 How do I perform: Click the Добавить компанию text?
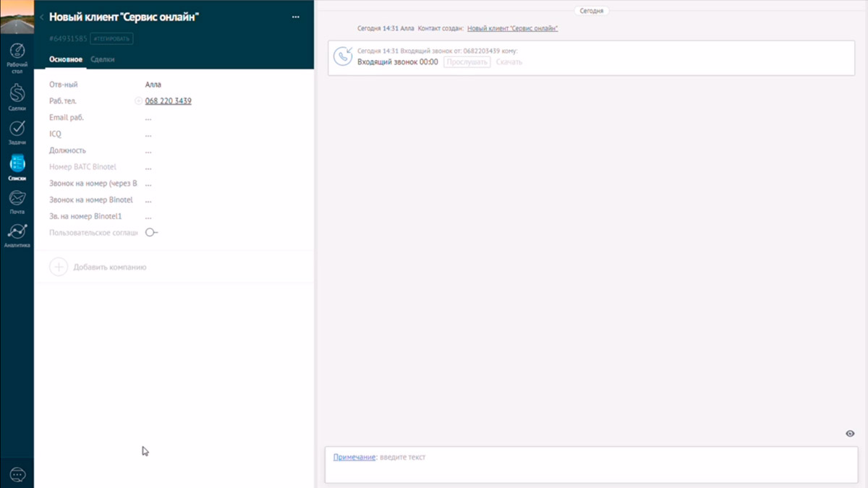pos(110,267)
